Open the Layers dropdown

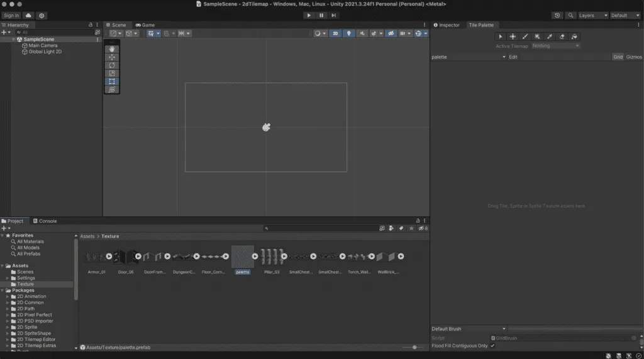pyautogui.click(x=592, y=15)
